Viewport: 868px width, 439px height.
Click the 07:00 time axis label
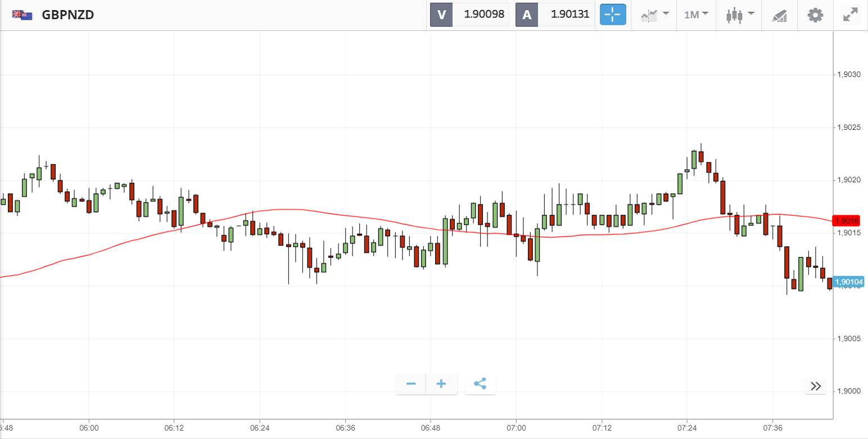(x=516, y=428)
